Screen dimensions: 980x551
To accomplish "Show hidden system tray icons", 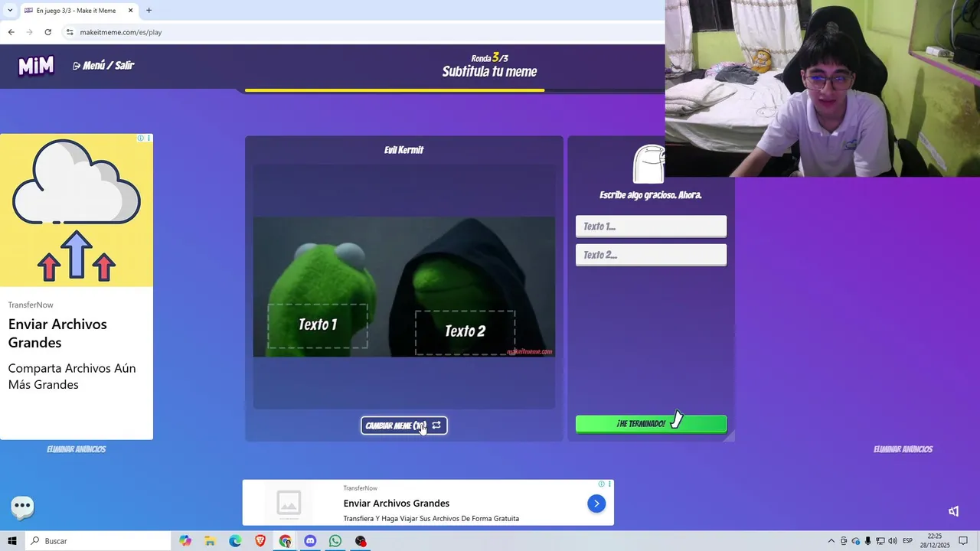I will pos(831,541).
